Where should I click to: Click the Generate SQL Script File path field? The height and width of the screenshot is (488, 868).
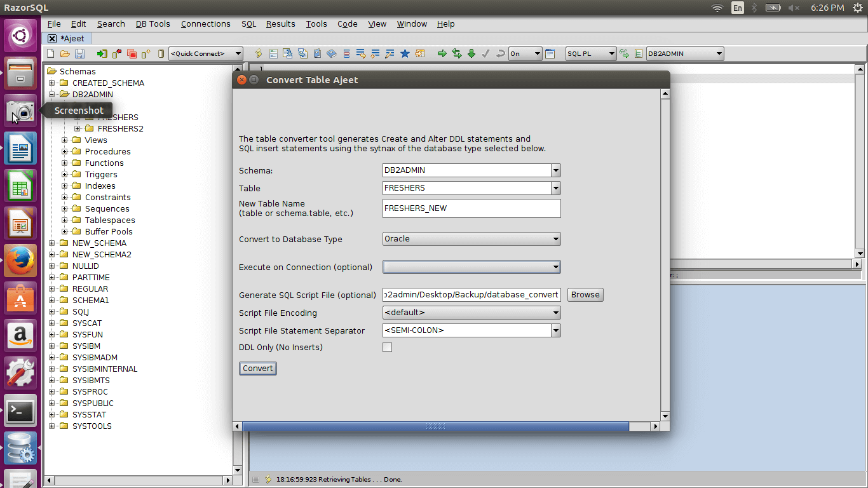(x=471, y=295)
